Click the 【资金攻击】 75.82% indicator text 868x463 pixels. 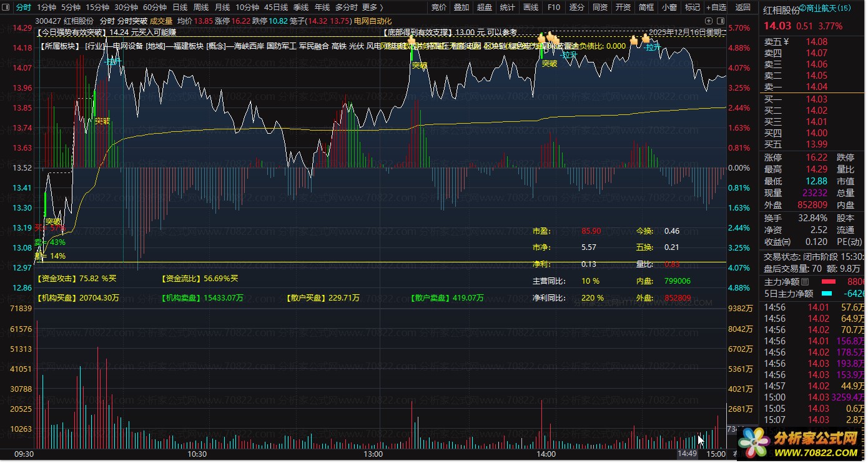click(77, 279)
